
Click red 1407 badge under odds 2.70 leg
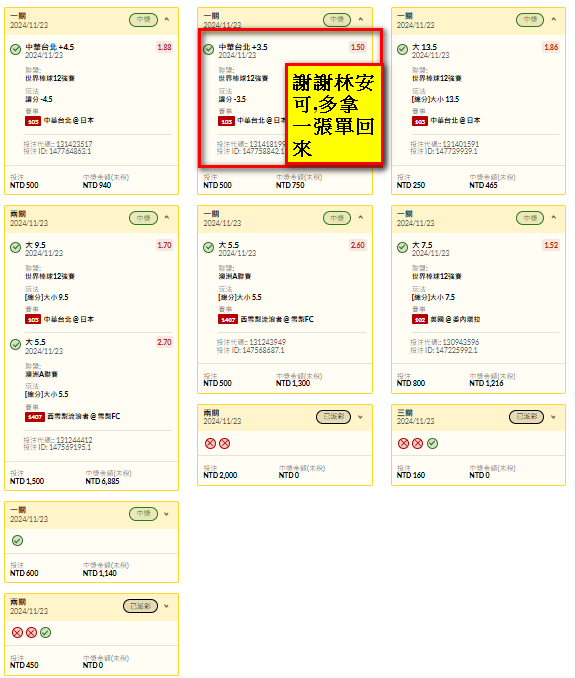point(35,417)
